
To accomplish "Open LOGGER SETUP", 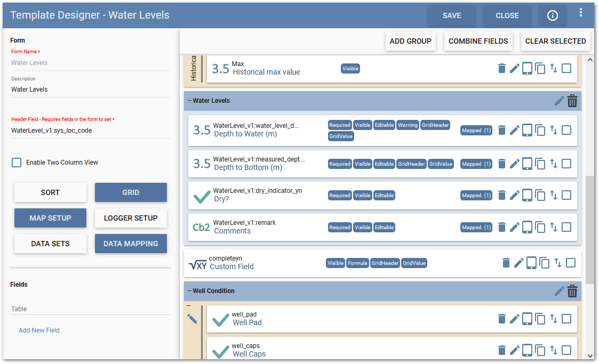I will 131,219.
